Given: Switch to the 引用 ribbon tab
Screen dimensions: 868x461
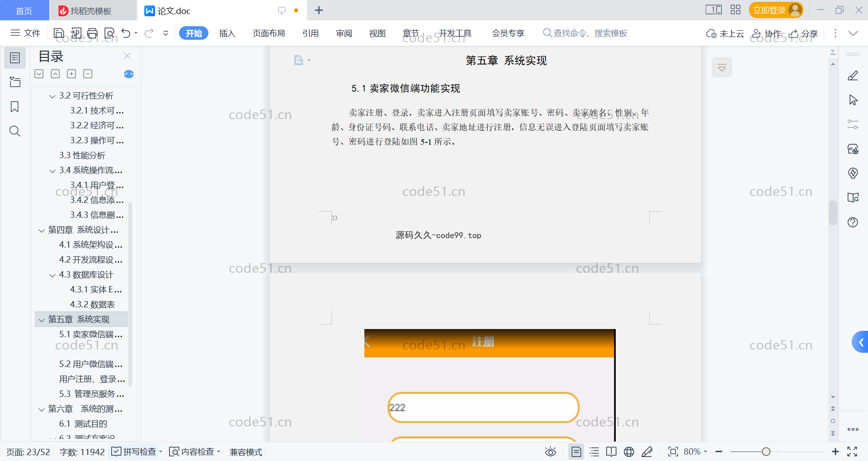Looking at the screenshot, I should 311,33.
